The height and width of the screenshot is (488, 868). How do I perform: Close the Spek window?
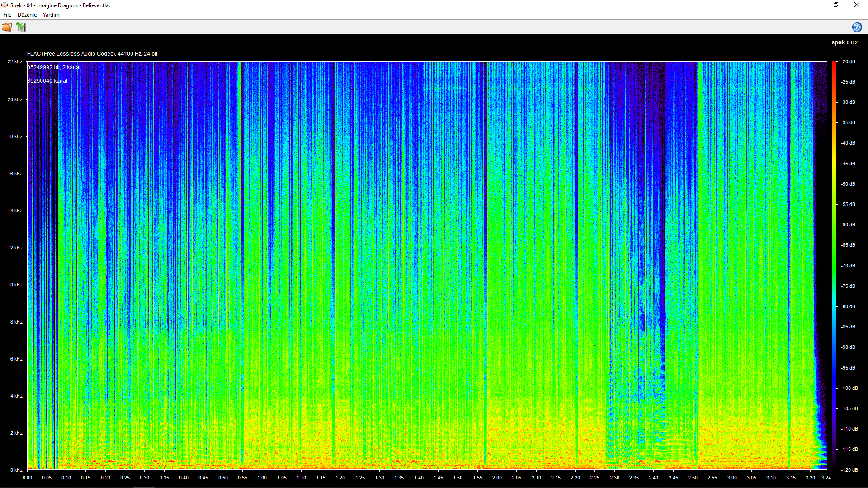(856, 5)
